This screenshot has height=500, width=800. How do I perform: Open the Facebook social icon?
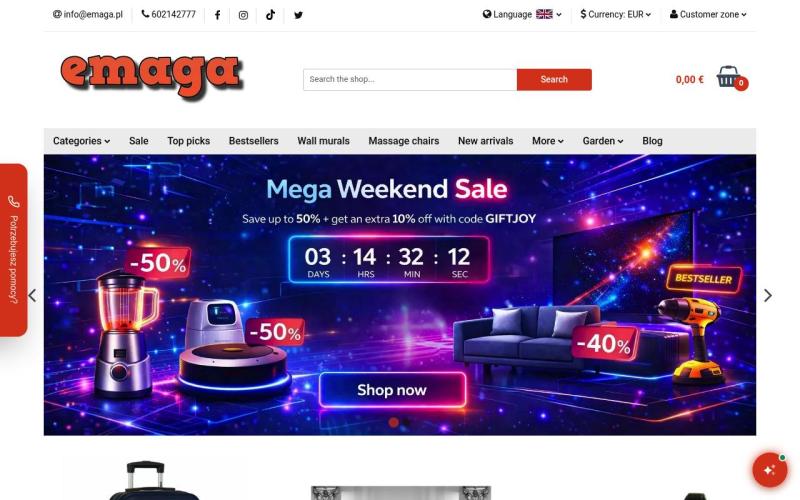217,15
